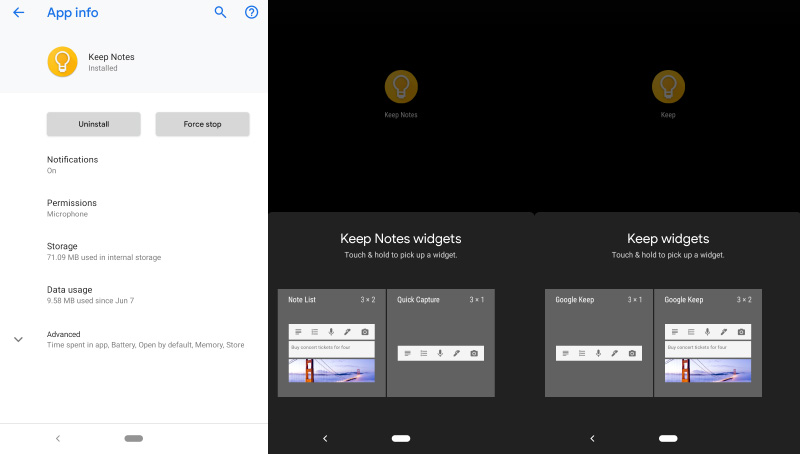Tap drawing pen icon in Quick Capture widget

pos(457,354)
